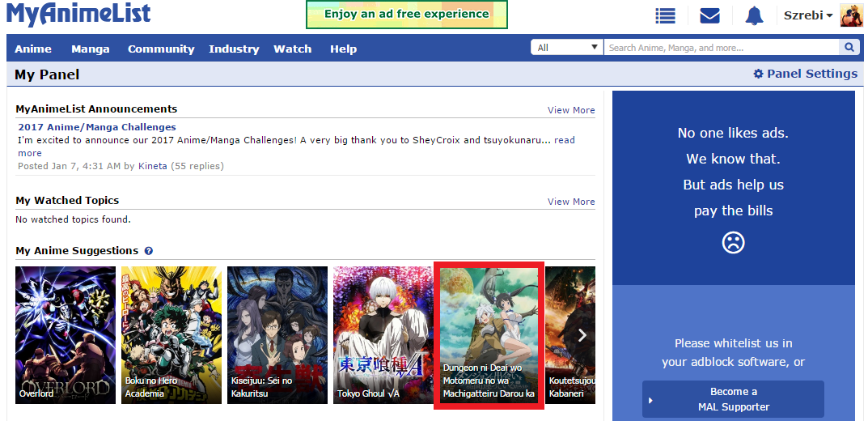Open Panel Settings gear link

pos(806,74)
